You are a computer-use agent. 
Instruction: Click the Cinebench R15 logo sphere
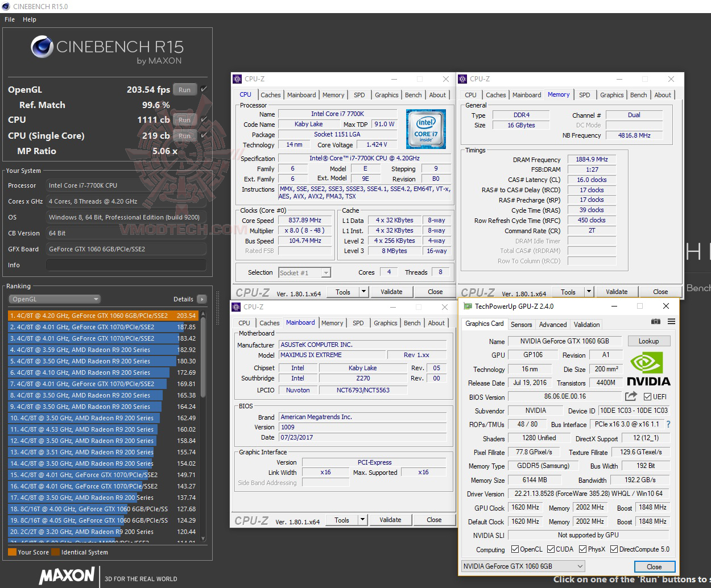tap(42, 47)
